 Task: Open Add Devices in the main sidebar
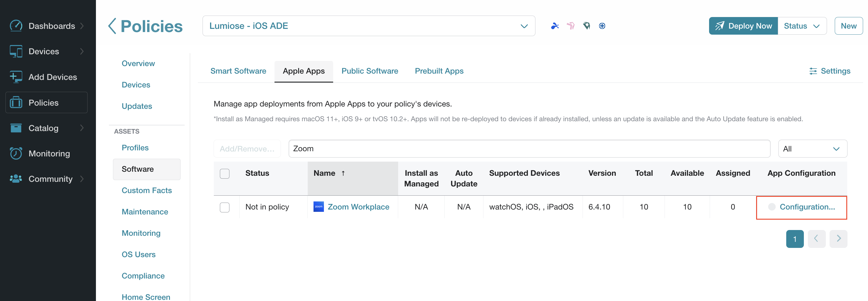pyautogui.click(x=47, y=77)
